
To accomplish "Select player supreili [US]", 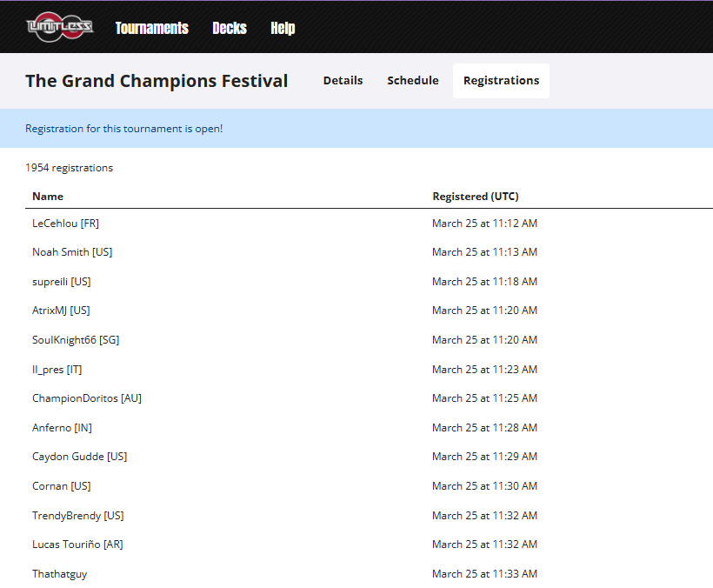I will pyautogui.click(x=62, y=282).
